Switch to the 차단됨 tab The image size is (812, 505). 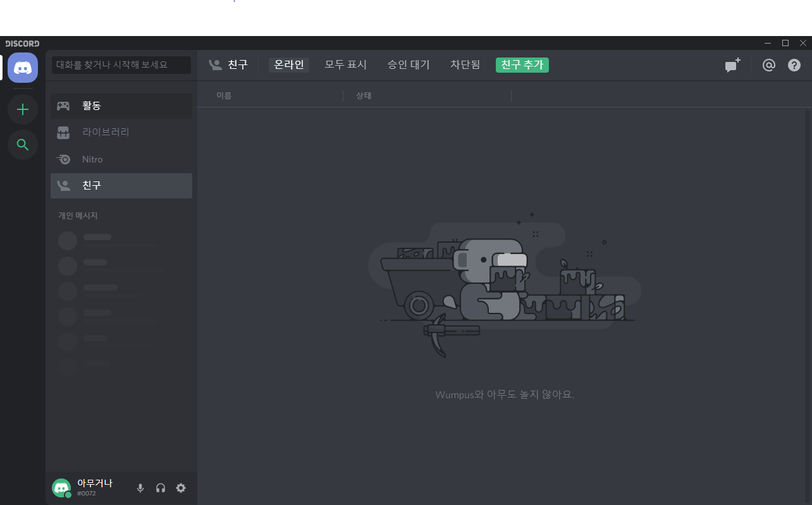(x=465, y=64)
